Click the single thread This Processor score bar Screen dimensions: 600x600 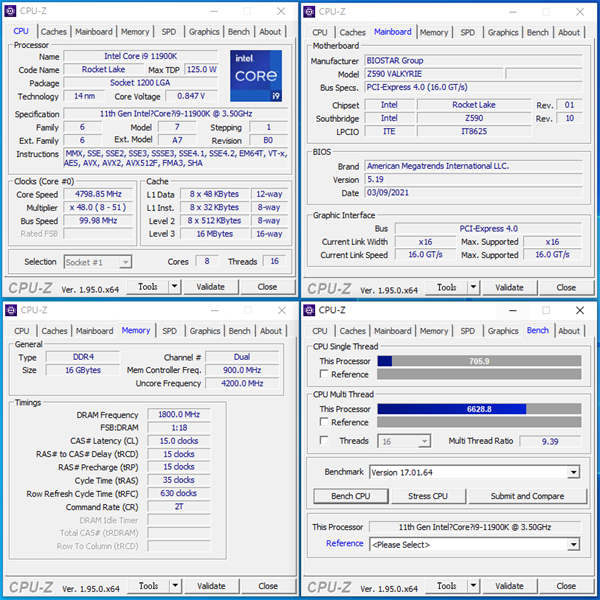click(479, 361)
